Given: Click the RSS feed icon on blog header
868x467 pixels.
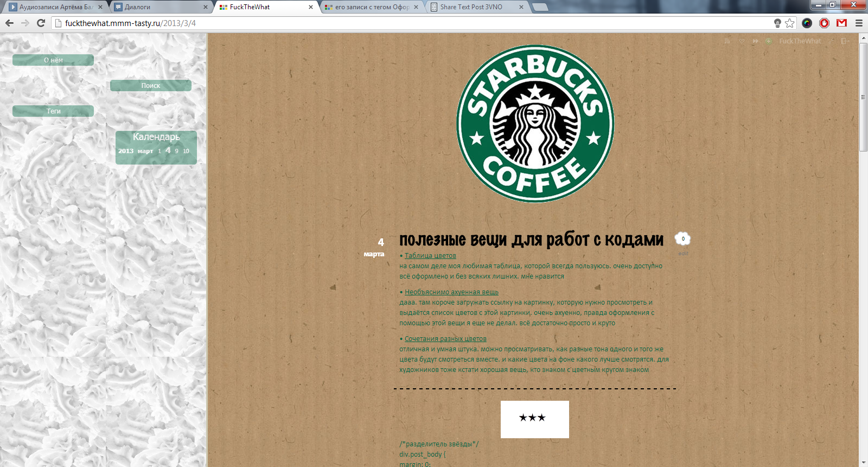Looking at the screenshot, I should 727,41.
